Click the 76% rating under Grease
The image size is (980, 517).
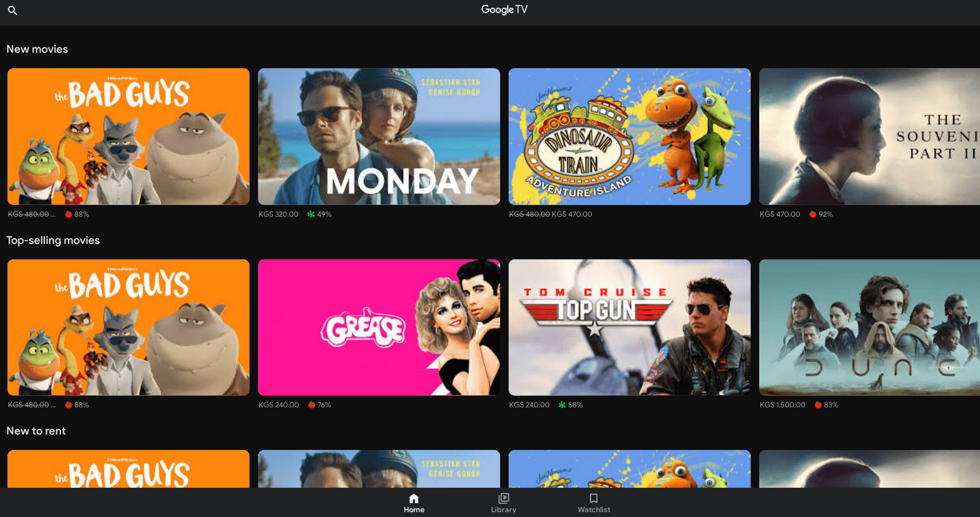(324, 405)
